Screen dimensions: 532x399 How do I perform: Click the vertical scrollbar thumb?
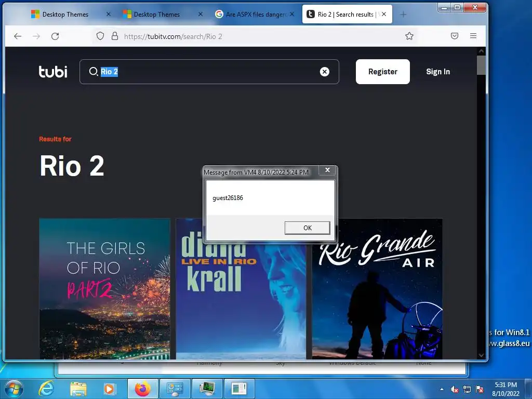[481, 65]
